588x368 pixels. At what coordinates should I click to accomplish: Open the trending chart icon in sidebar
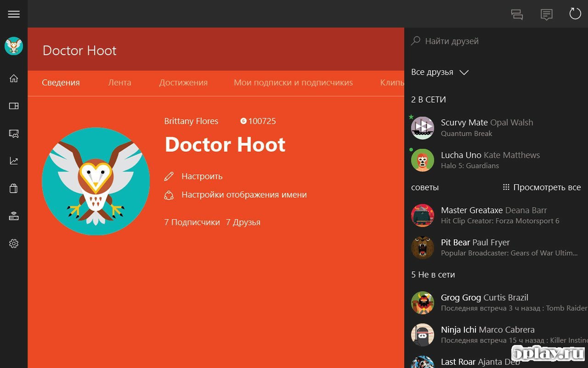click(14, 161)
